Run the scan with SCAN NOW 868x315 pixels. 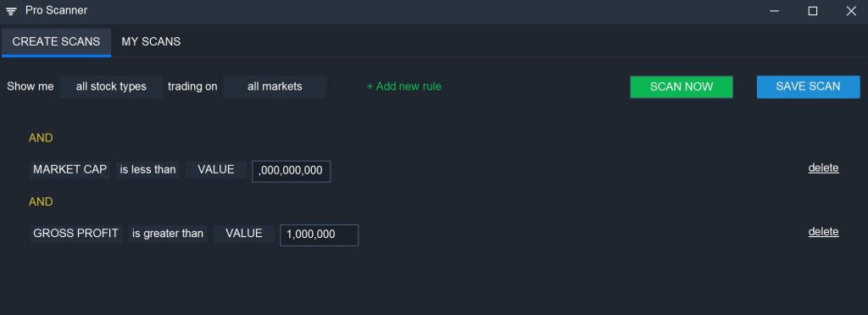(682, 86)
